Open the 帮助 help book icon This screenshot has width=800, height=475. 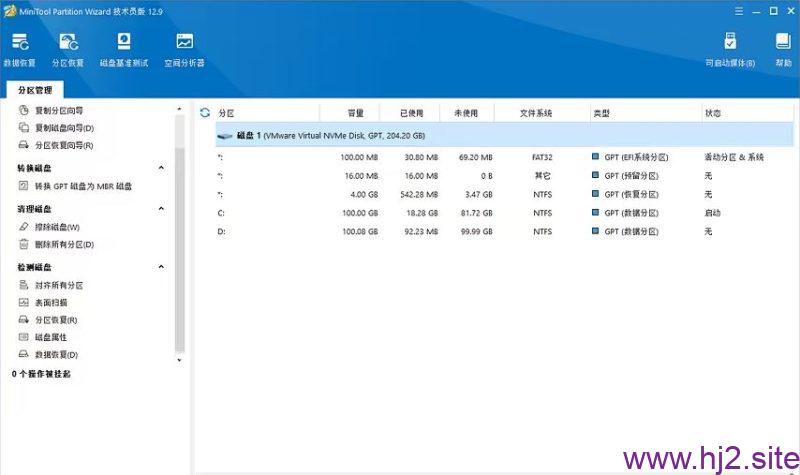(x=783, y=49)
